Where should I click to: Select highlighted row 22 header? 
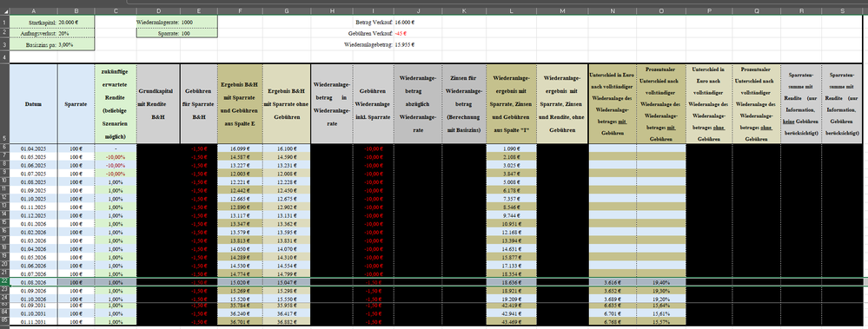click(x=4, y=282)
